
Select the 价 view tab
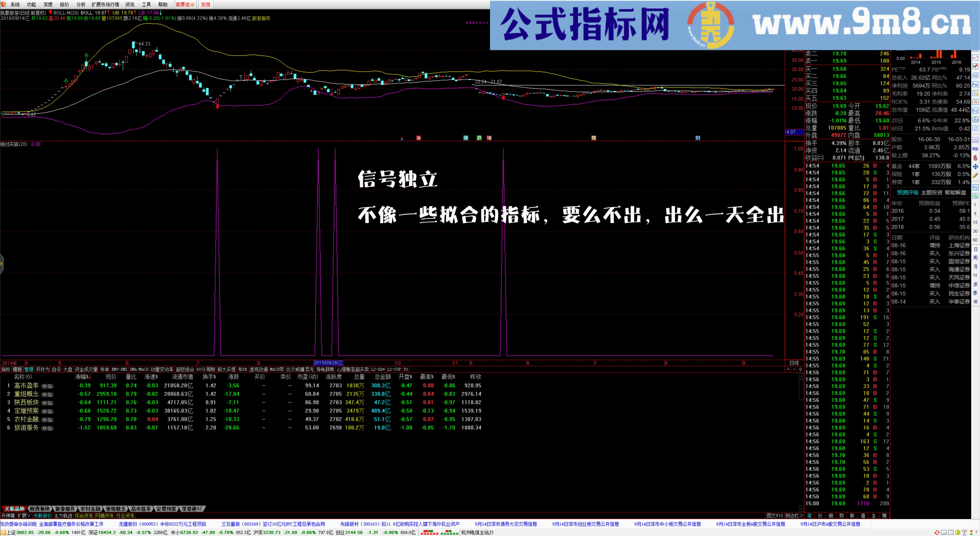(x=820, y=516)
